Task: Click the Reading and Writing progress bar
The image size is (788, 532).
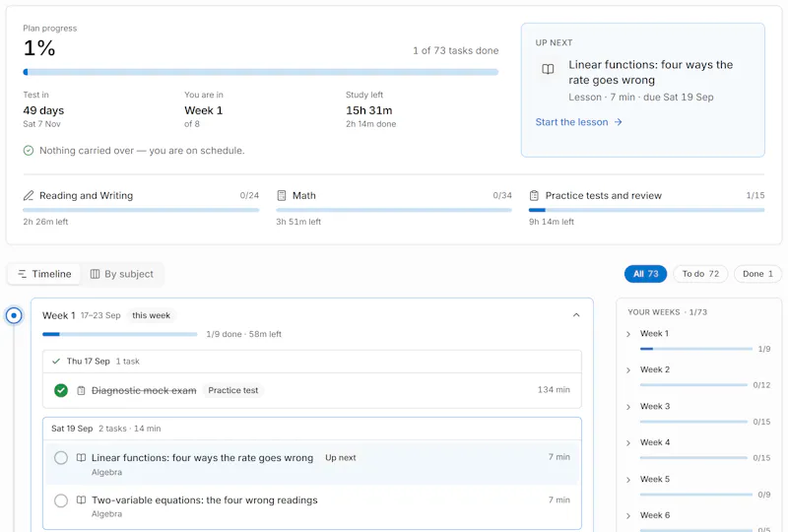Action: tap(141, 210)
